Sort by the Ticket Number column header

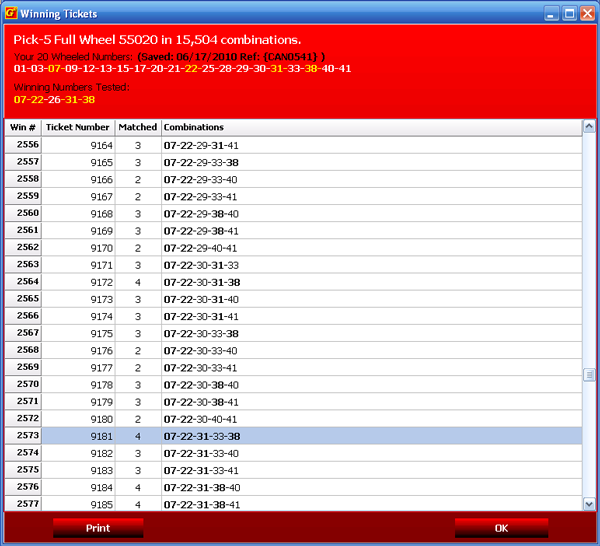pos(78,127)
